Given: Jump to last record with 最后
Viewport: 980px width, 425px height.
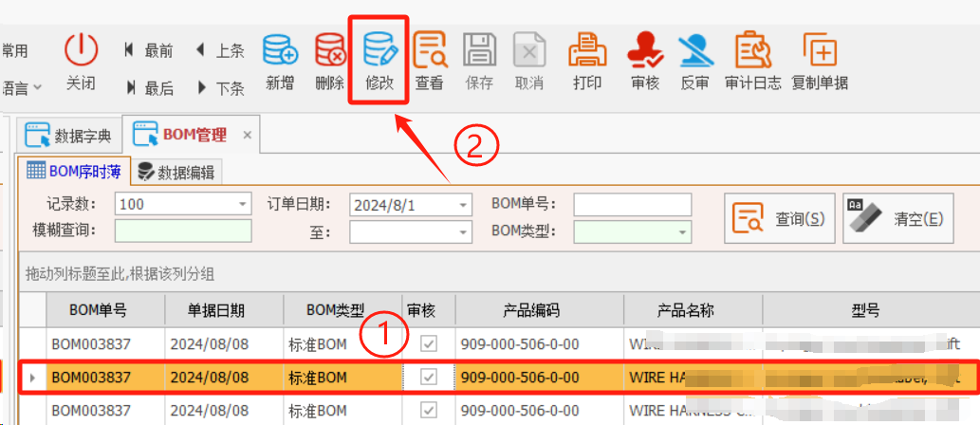Looking at the screenshot, I should tap(149, 88).
